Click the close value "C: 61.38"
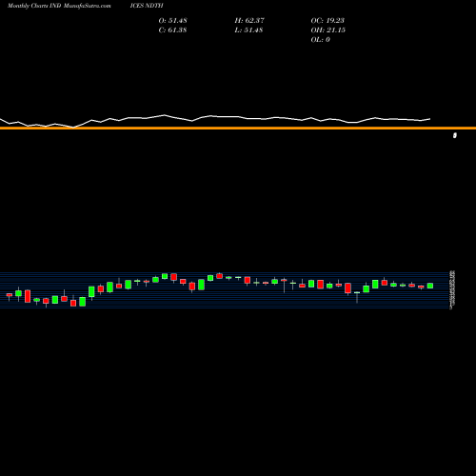 (172, 30)
